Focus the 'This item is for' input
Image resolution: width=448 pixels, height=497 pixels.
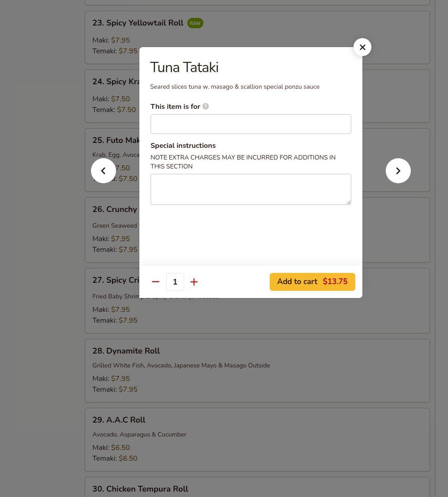(x=250, y=124)
